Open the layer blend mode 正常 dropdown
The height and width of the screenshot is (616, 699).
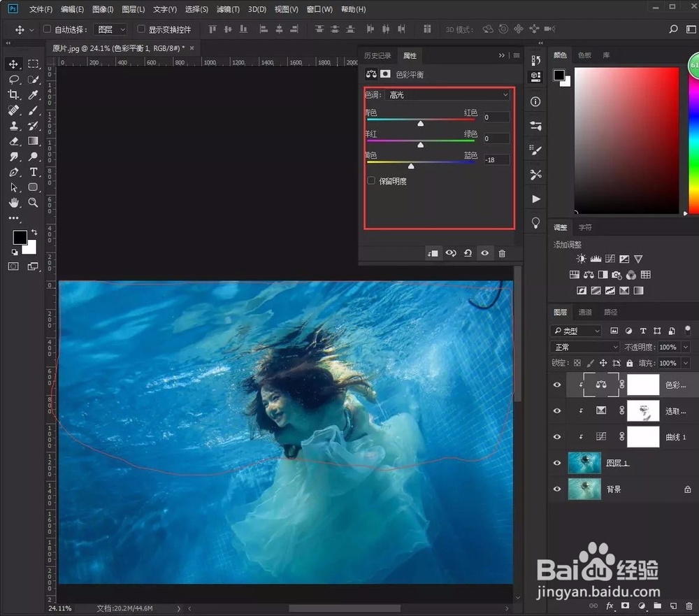(x=585, y=347)
